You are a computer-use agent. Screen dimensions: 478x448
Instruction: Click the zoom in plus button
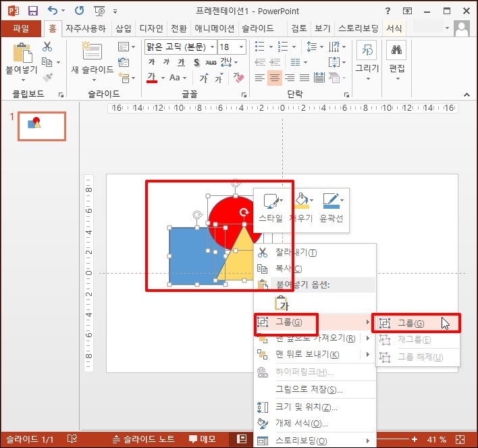pyautogui.click(x=415, y=439)
